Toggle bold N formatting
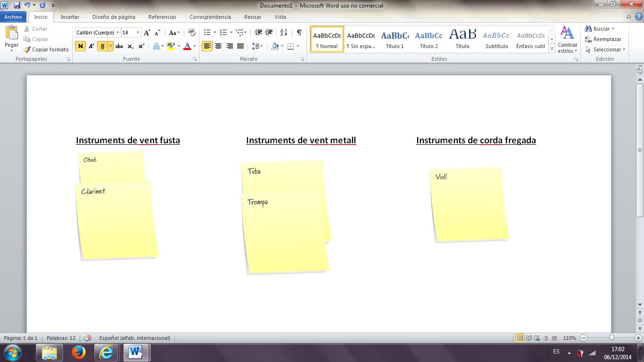 click(x=80, y=46)
